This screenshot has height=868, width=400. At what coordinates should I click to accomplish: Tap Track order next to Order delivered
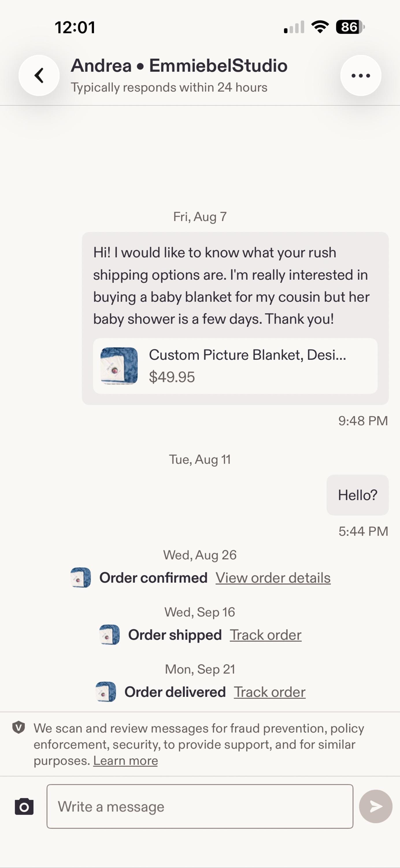[270, 692]
